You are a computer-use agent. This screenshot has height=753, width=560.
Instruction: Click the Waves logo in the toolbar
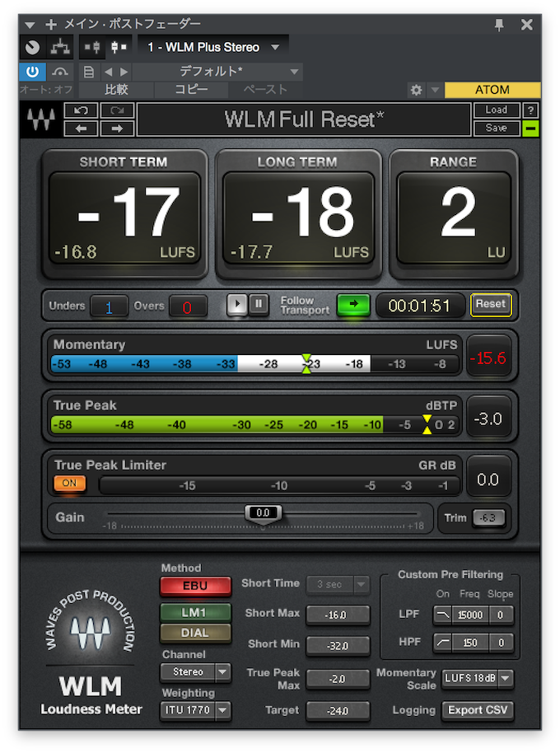41,119
